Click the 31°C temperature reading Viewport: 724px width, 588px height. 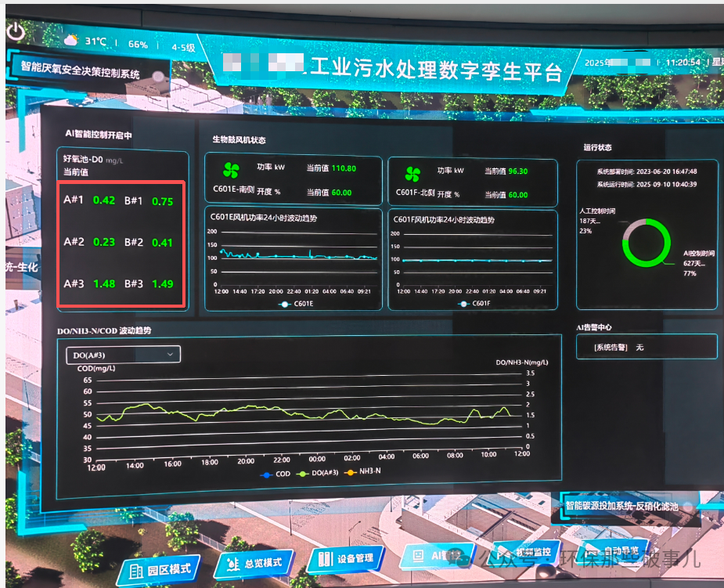[95, 41]
